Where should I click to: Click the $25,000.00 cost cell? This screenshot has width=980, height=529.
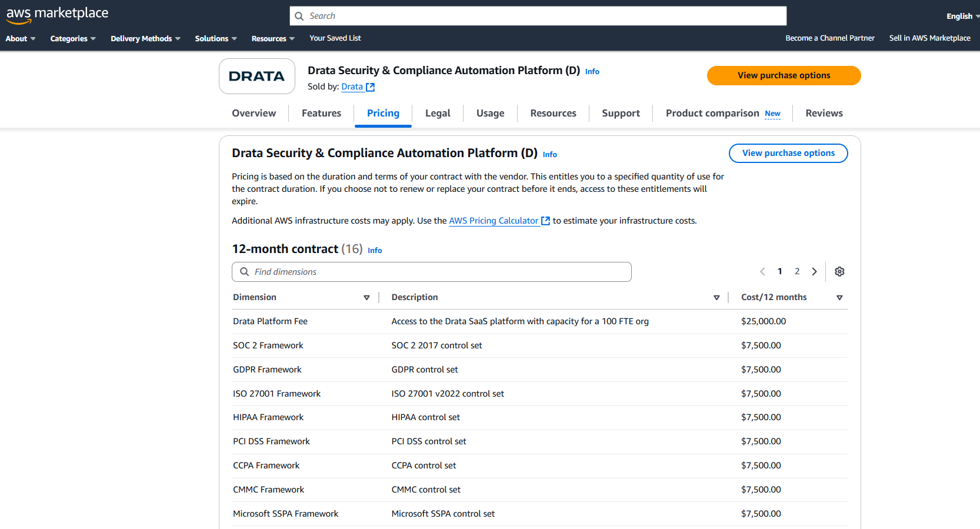[x=764, y=321]
